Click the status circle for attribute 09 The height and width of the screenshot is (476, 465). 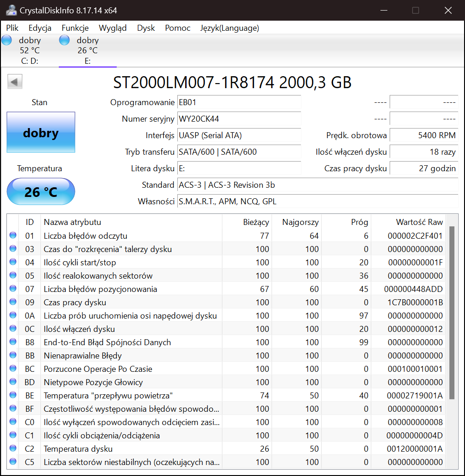tap(13, 302)
